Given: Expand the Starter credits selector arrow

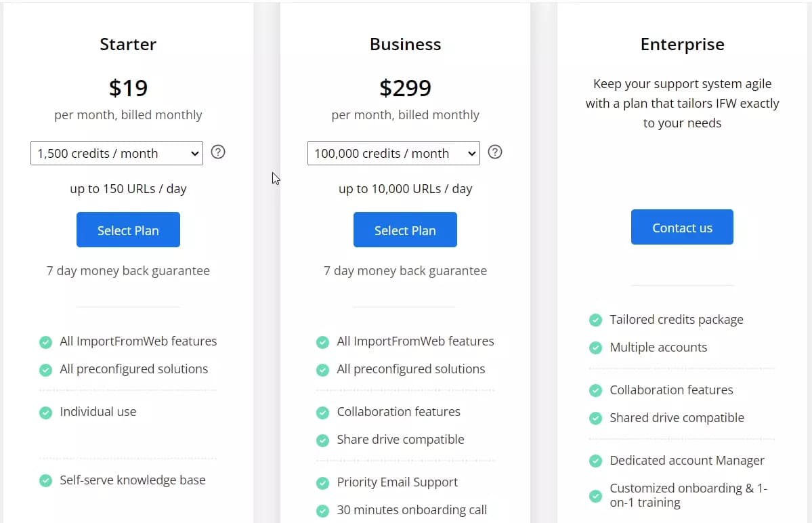Looking at the screenshot, I should (x=194, y=153).
